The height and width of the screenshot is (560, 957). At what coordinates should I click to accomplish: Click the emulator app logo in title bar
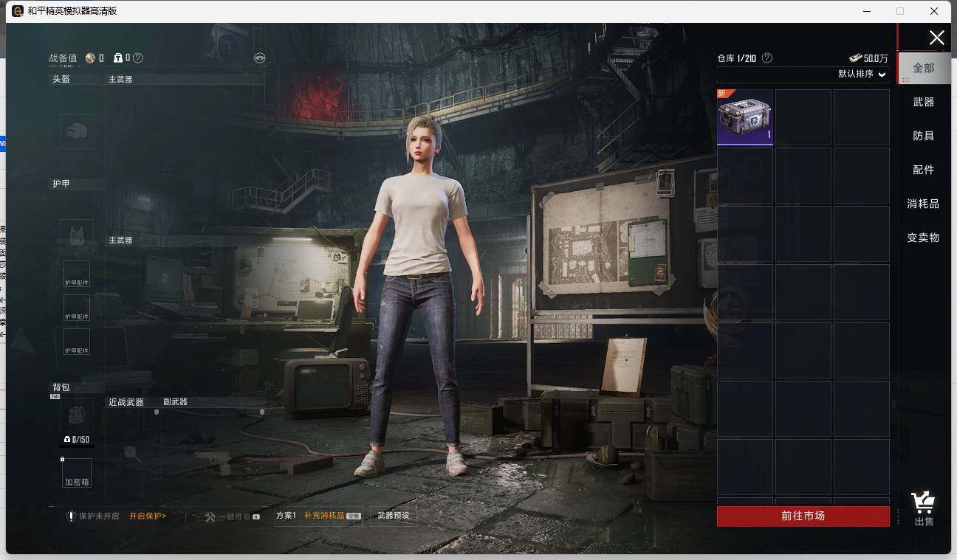18,11
